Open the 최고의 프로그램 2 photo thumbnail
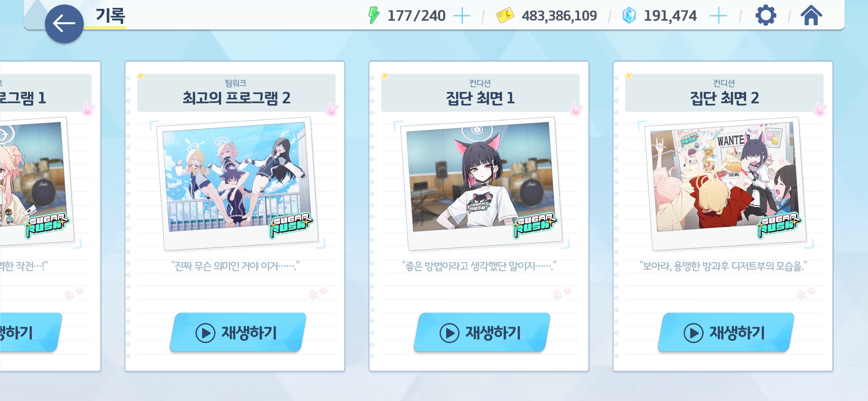The height and width of the screenshot is (401, 868). click(237, 183)
